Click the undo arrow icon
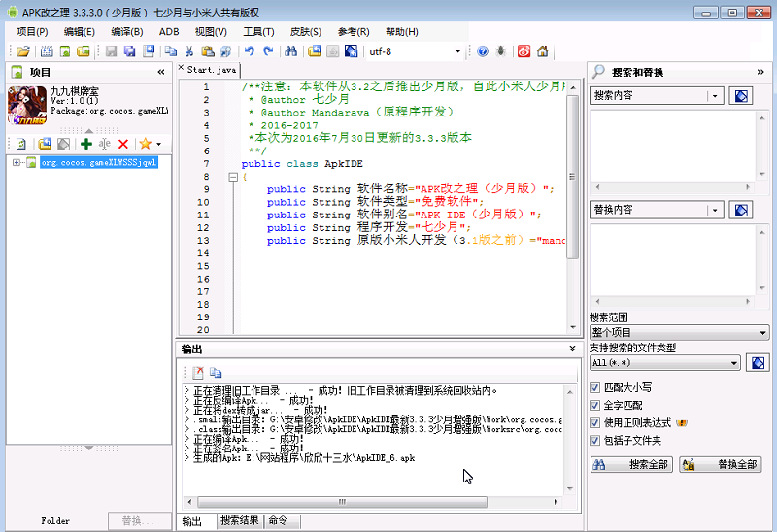Viewport: 777px width, 532px height. [250, 51]
